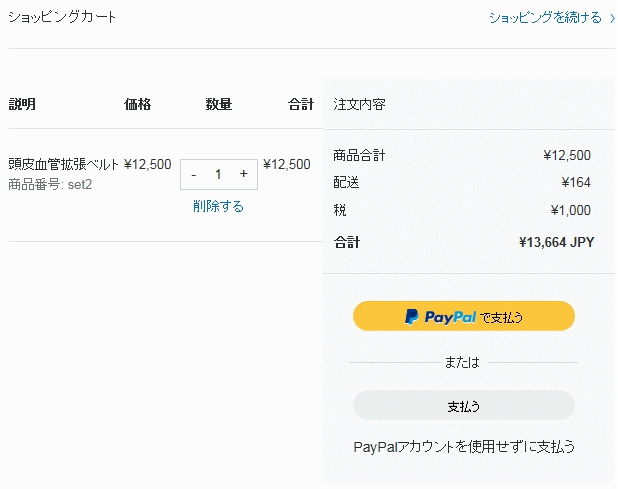Click the 税 ¥1,000 tax amount

(570, 210)
